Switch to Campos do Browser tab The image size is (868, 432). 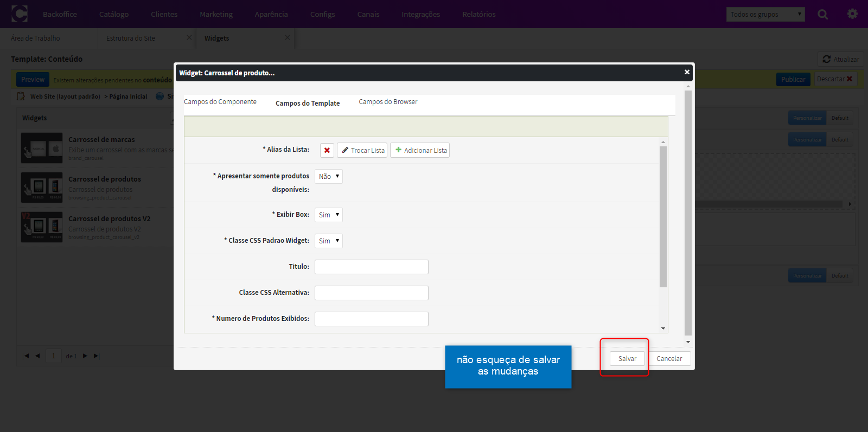(388, 102)
